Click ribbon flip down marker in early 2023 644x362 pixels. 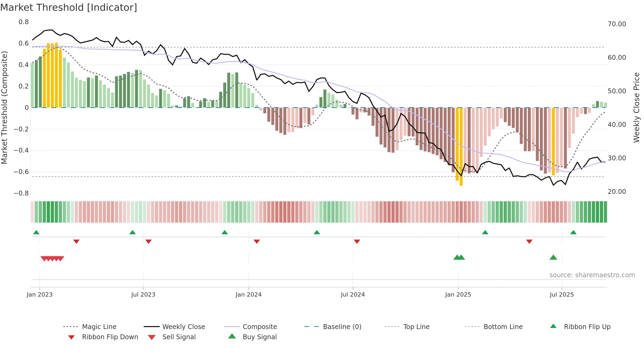76,242
